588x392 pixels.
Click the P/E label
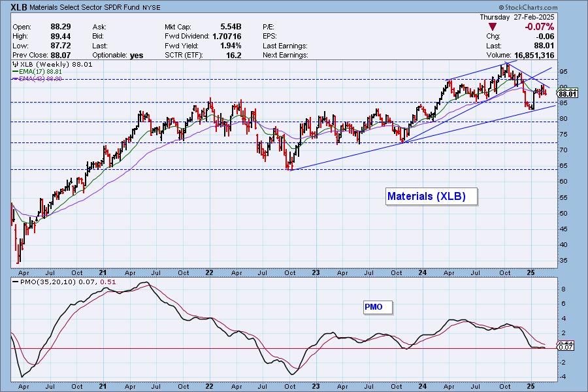click(x=269, y=27)
